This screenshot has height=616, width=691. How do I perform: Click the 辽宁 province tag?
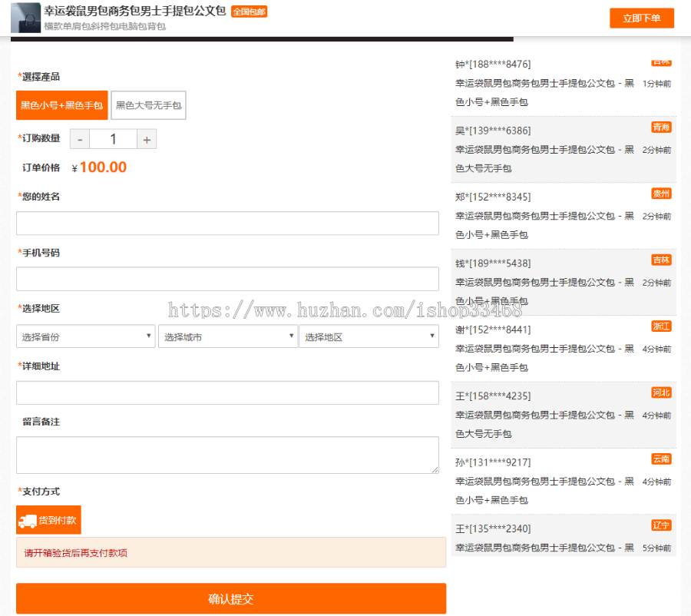coord(661,525)
